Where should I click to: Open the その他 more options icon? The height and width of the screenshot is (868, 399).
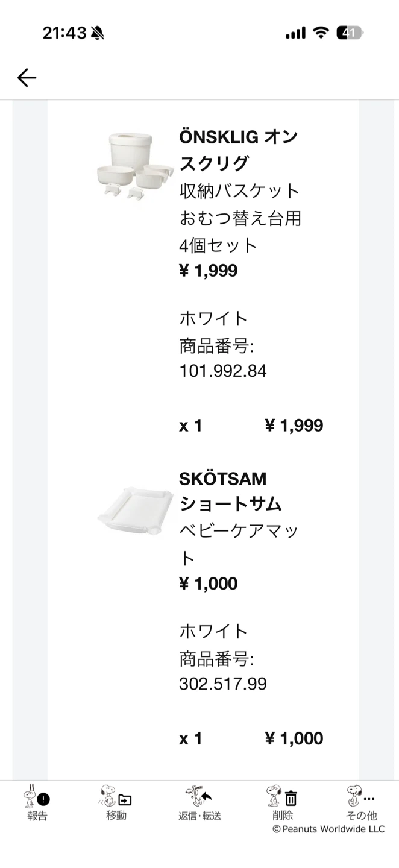362,796
